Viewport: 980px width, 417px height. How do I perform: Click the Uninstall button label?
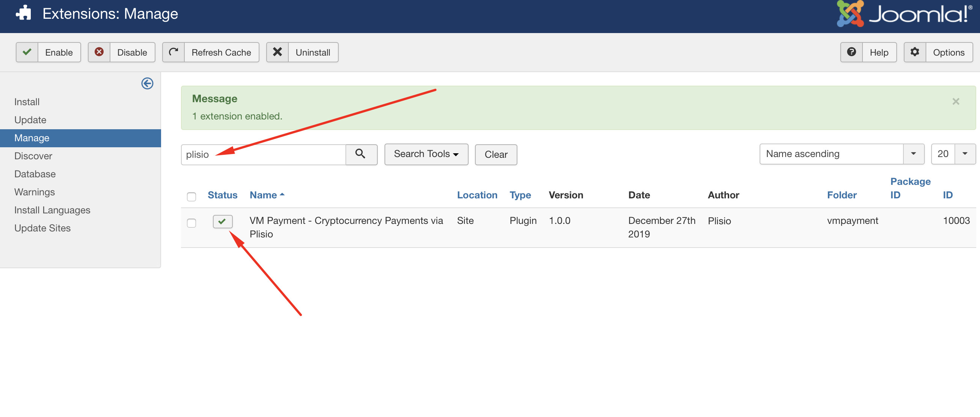(x=313, y=53)
